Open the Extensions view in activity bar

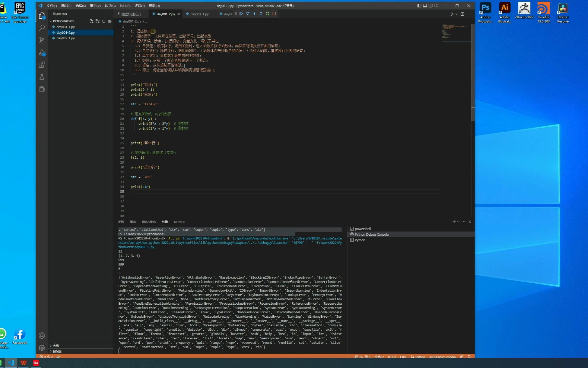tap(42, 65)
